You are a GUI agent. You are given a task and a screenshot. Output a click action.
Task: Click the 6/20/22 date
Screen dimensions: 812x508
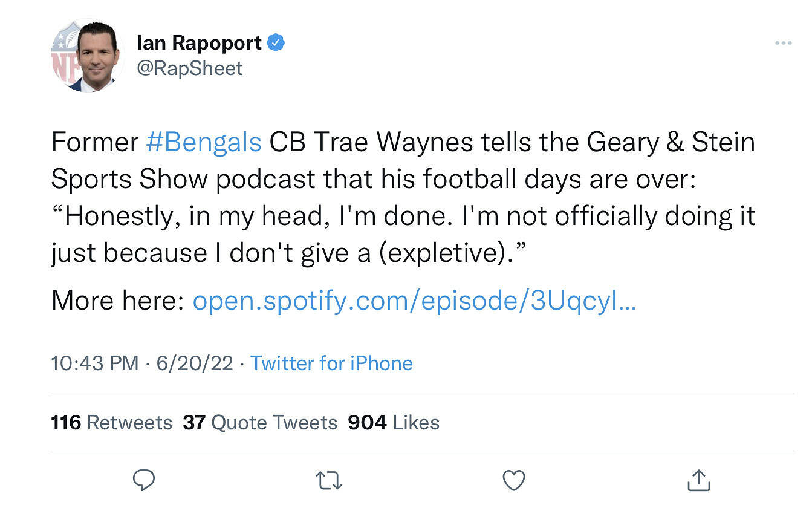[194, 363]
